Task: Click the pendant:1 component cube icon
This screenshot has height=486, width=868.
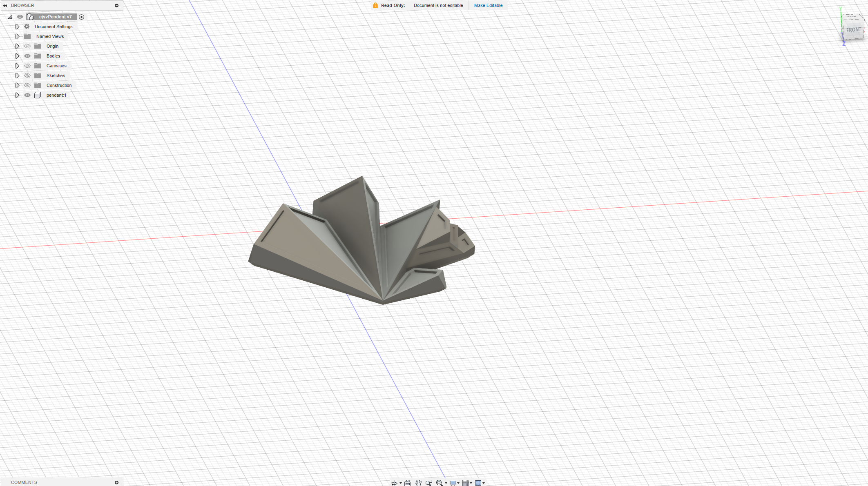Action: [38, 95]
